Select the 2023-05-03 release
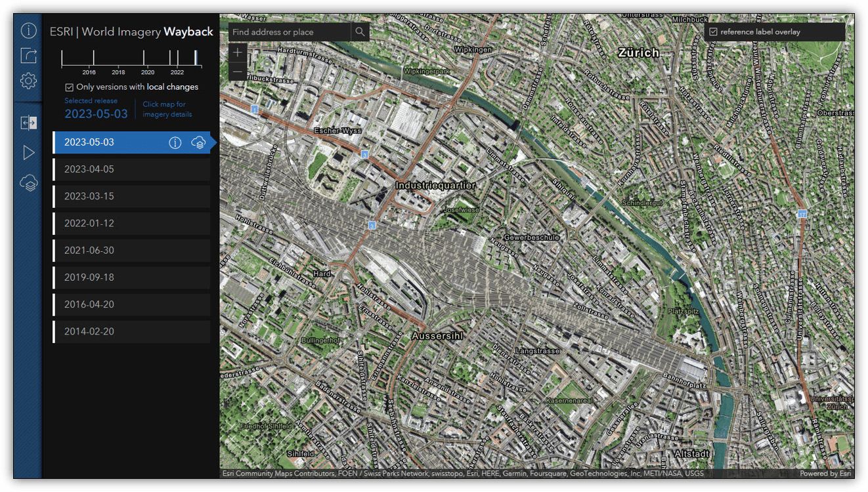This screenshot has height=492, width=868. point(131,142)
